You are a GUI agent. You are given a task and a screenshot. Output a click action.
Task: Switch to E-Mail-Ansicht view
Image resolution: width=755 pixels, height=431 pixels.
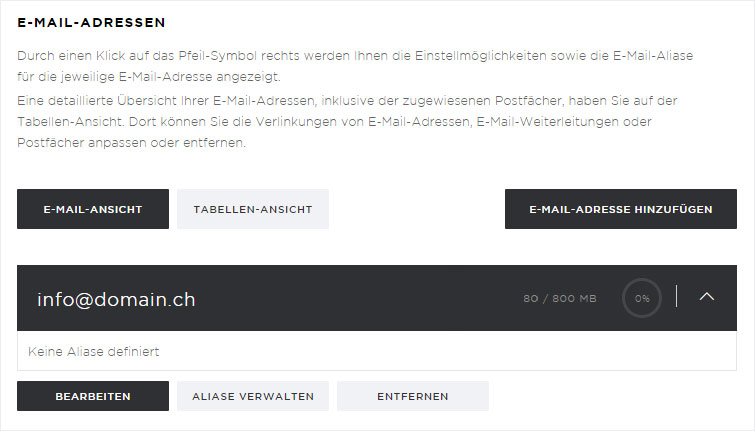pos(93,209)
